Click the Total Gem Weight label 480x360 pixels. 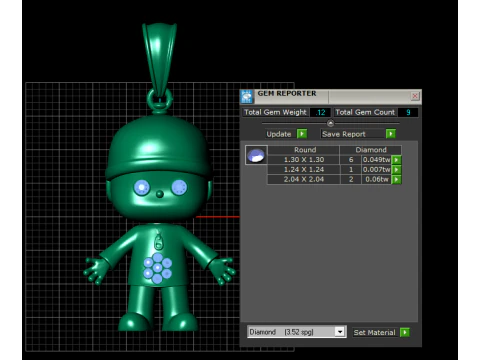pos(275,112)
